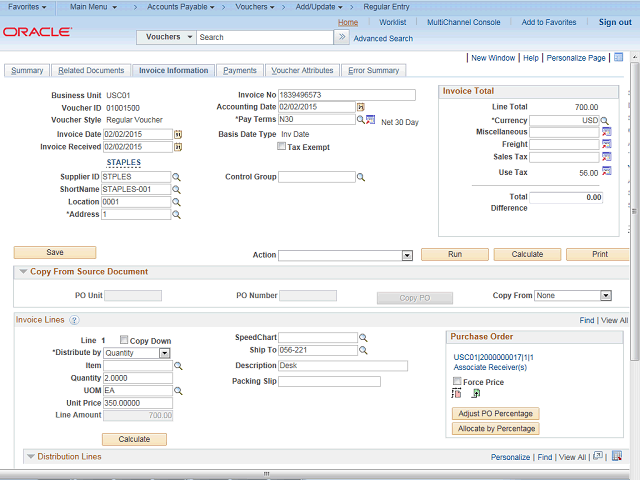Click the Invoice Lines help icon
The image size is (640, 480).
click(74, 320)
